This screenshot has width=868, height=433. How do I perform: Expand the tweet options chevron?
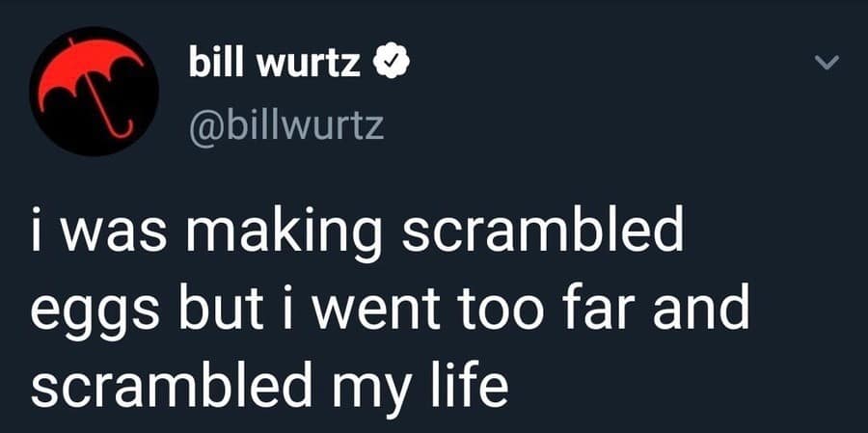[x=822, y=64]
